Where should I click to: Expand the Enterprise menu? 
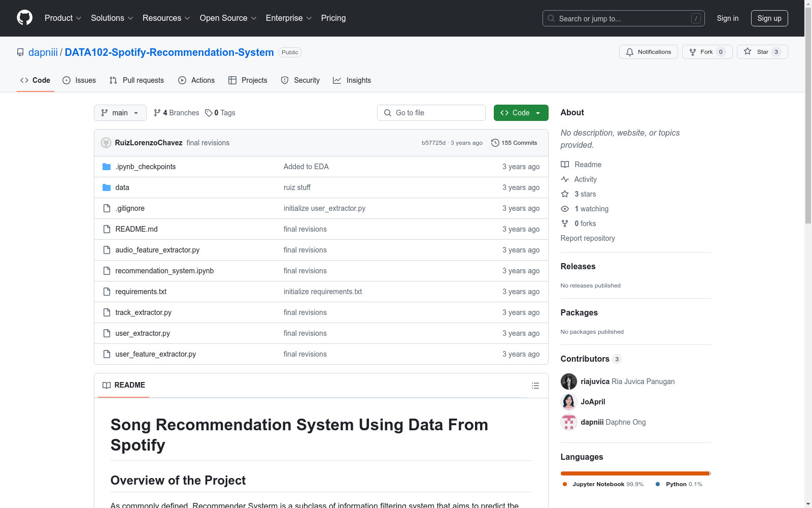point(289,18)
